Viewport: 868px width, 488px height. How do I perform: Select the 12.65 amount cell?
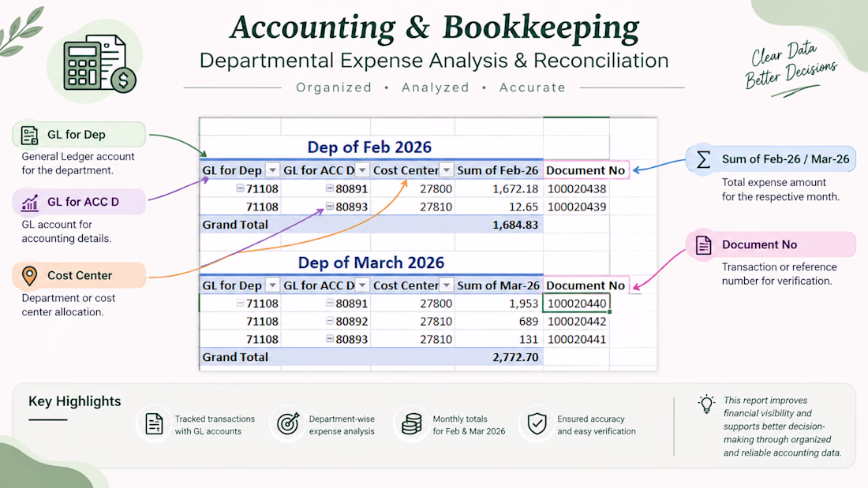pos(499,207)
